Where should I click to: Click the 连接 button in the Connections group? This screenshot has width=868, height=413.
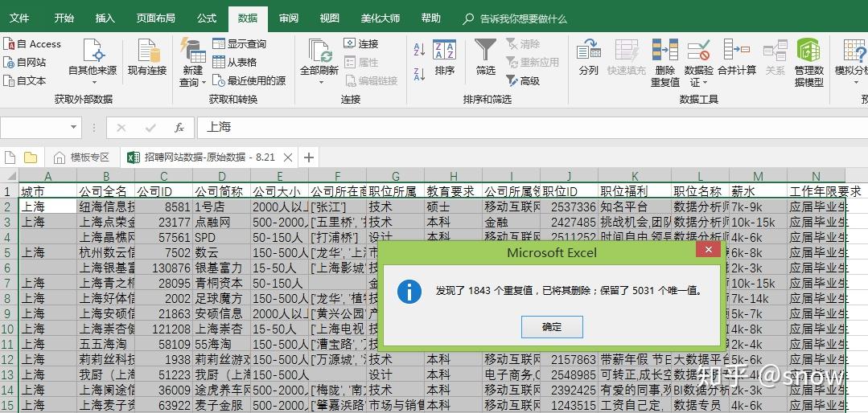coord(361,43)
